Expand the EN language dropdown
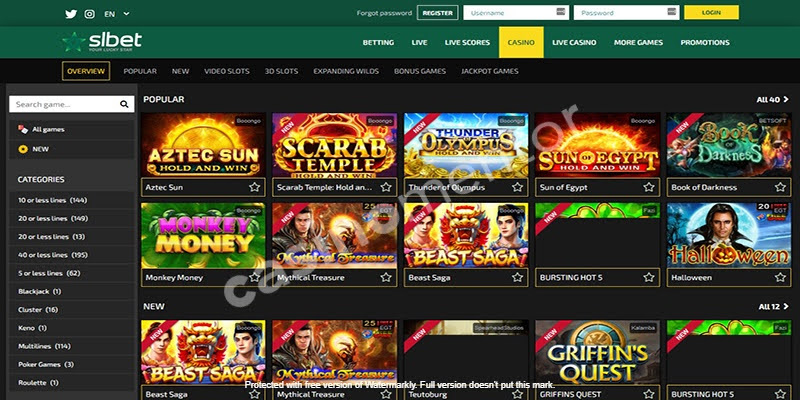 click(117, 14)
